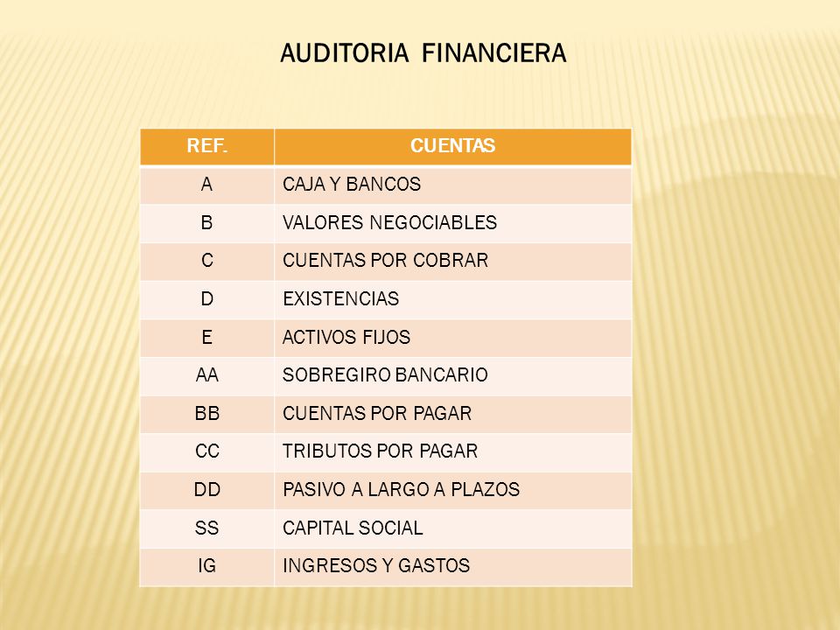
Task: Click the PASIVO A LARGO A PLAZOS cell
Action: click(x=452, y=490)
